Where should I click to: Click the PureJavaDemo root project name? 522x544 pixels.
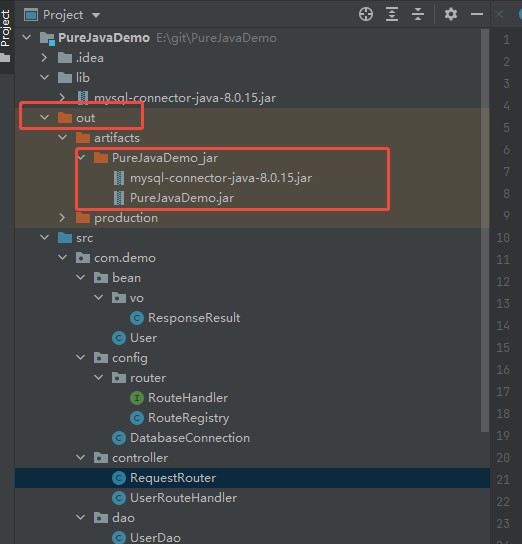point(104,37)
